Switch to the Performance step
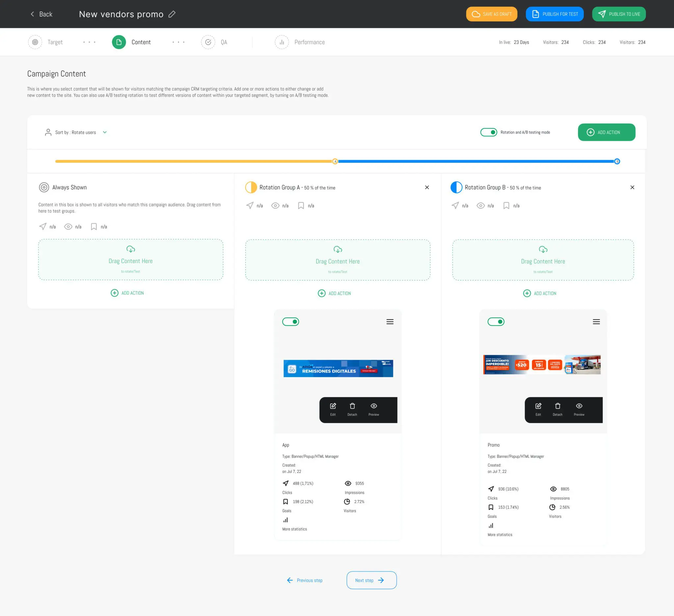Viewport: 674px width, 616px height. 309,42
